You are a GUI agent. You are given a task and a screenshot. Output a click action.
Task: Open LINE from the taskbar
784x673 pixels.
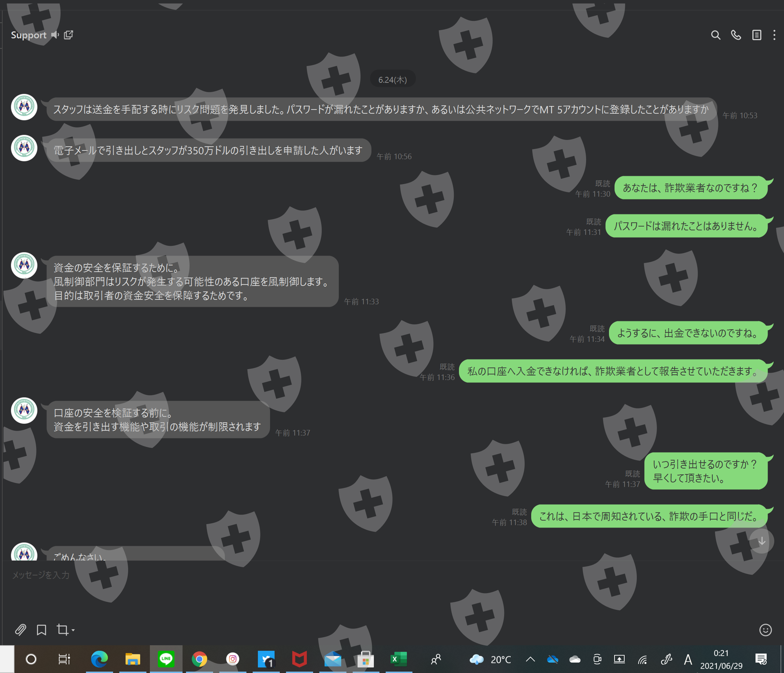point(166,659)
